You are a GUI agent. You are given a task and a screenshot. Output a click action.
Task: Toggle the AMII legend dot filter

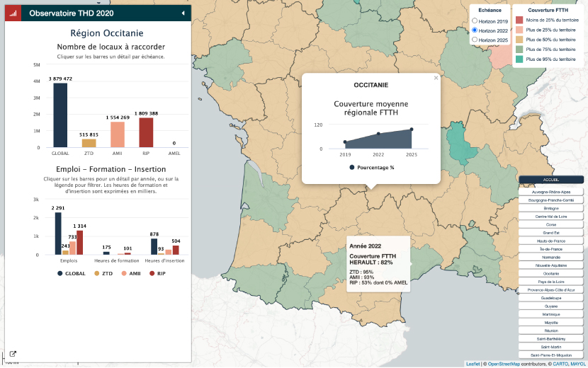click(x=125, y=273)
